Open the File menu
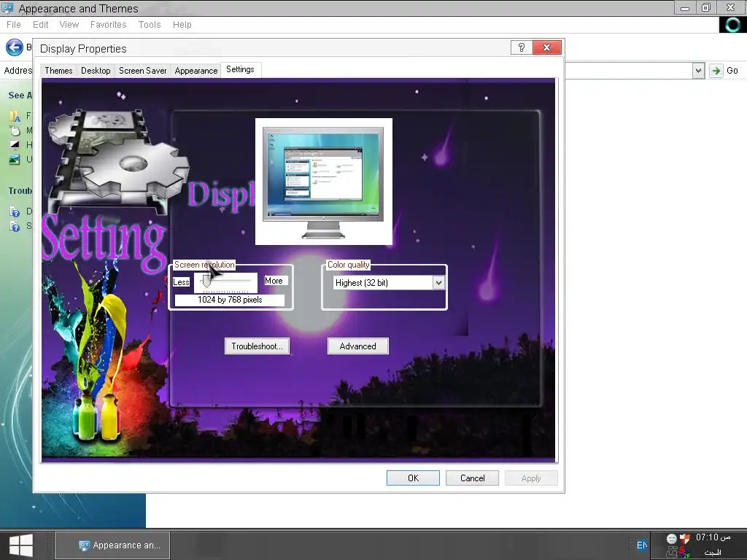The width and height of the screenshot is (747, 560). tap(13, 25)
